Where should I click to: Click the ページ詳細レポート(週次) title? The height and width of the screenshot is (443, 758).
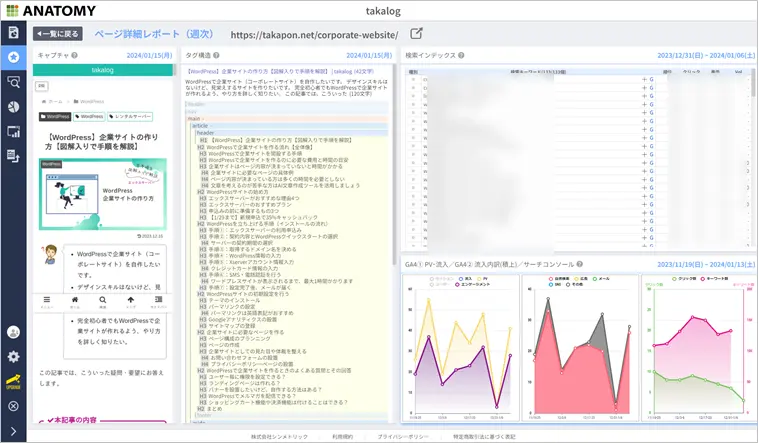(154, 34)
